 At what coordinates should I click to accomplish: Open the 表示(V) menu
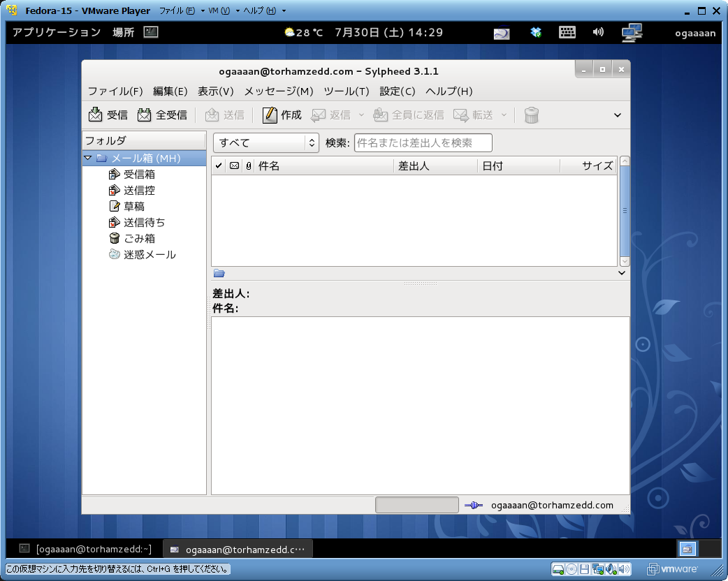pos(216,91)
